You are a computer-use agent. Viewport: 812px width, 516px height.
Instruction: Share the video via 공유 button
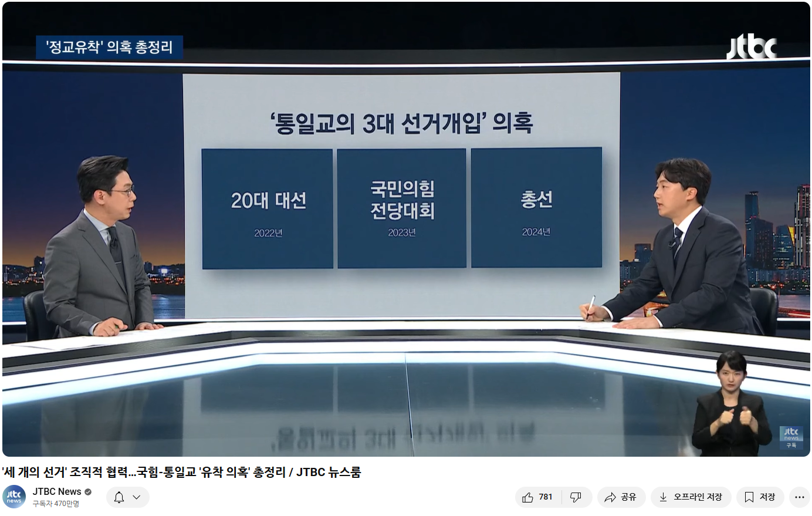pyautogui.click(x=621, y=497)
